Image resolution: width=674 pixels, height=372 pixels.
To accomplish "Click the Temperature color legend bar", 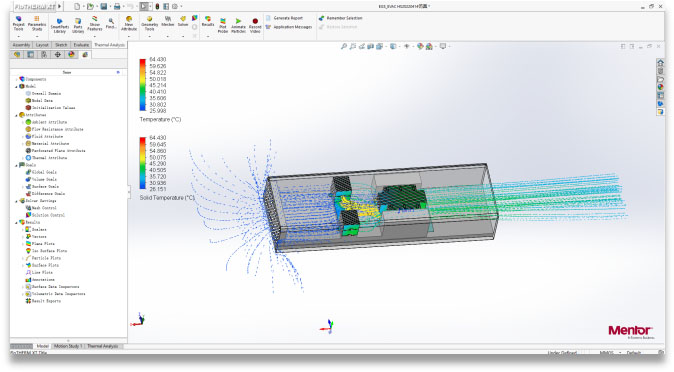I will point(142,85).
